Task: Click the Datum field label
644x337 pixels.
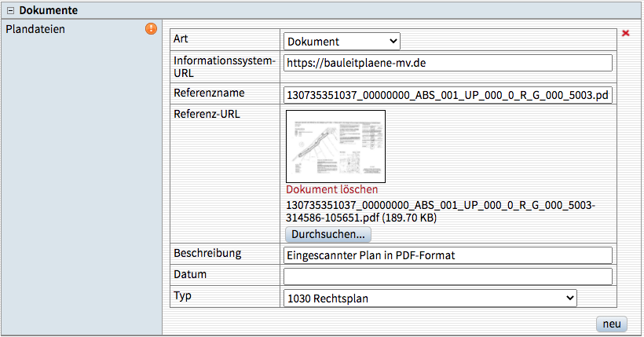Action: (190, 274)
